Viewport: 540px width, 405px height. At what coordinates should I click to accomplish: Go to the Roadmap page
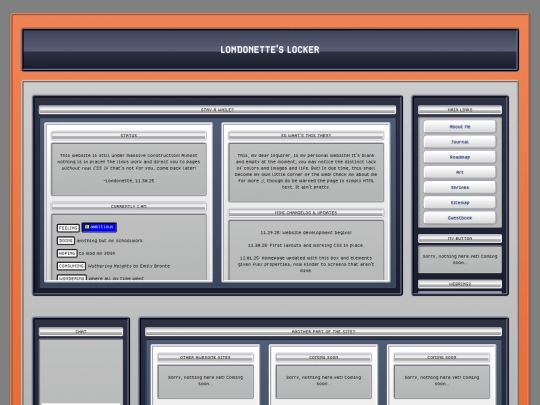tap(460, 157)
